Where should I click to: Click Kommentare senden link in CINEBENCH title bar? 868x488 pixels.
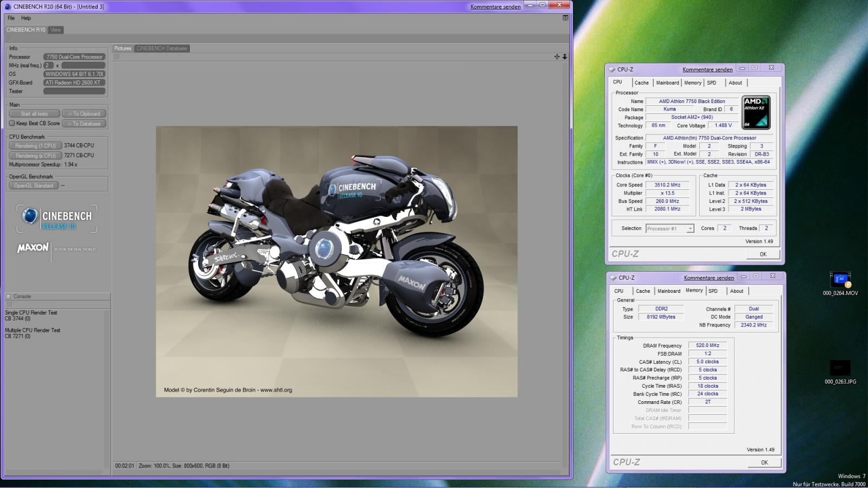coord(495,7)
